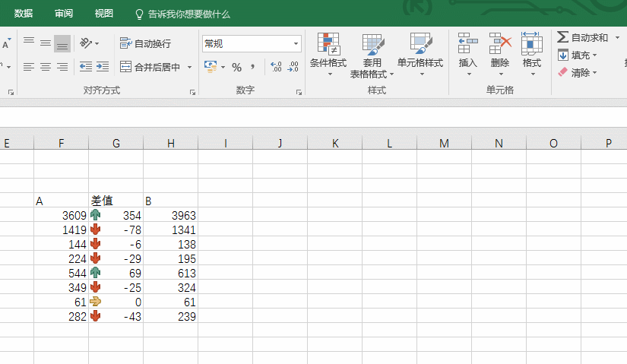Expand the 填充 fill dropdown
Viewport: 627px width, 364px height.
coord(594,55)
